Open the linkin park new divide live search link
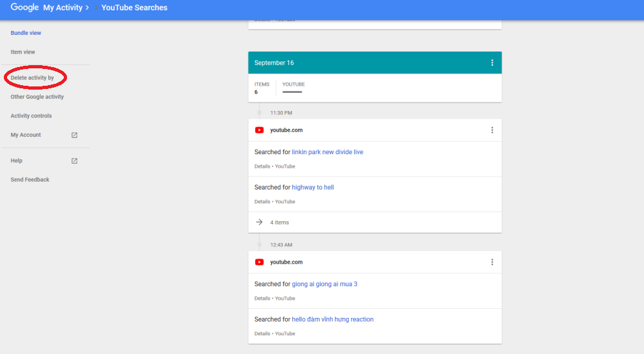Image resolution: width=644 pixels, height=354 pixels. (327, 152)
